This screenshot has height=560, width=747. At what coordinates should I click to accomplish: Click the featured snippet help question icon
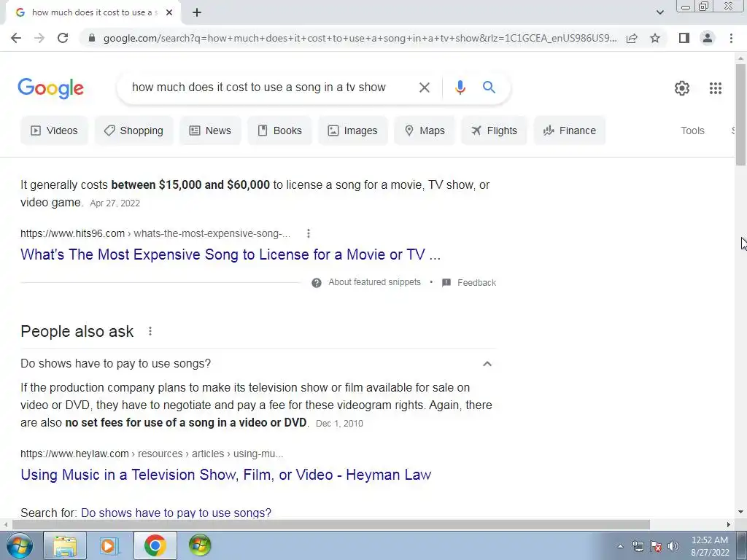point(317,283)
